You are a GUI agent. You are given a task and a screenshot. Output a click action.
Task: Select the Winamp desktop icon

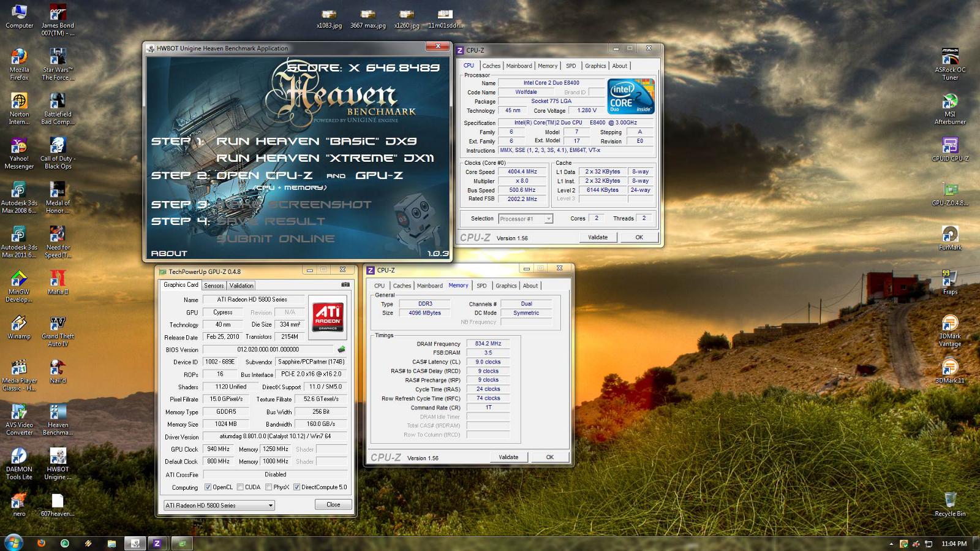19,327
